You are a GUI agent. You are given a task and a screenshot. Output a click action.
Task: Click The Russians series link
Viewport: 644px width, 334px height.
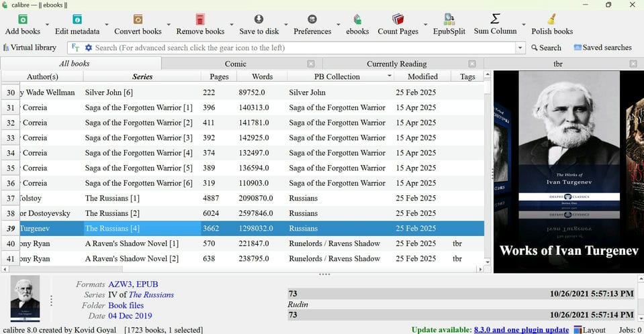(x=151, y=295)
